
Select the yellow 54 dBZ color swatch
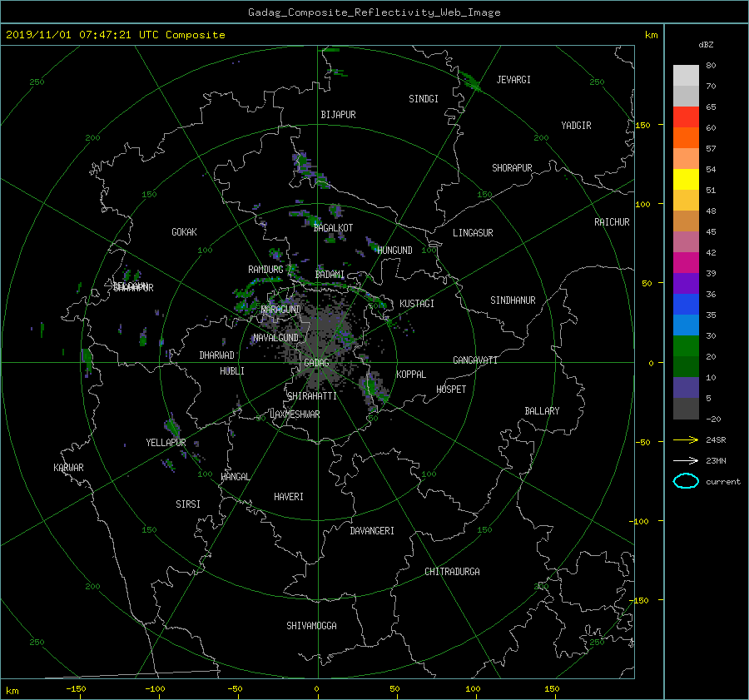[x=686, y=179]
